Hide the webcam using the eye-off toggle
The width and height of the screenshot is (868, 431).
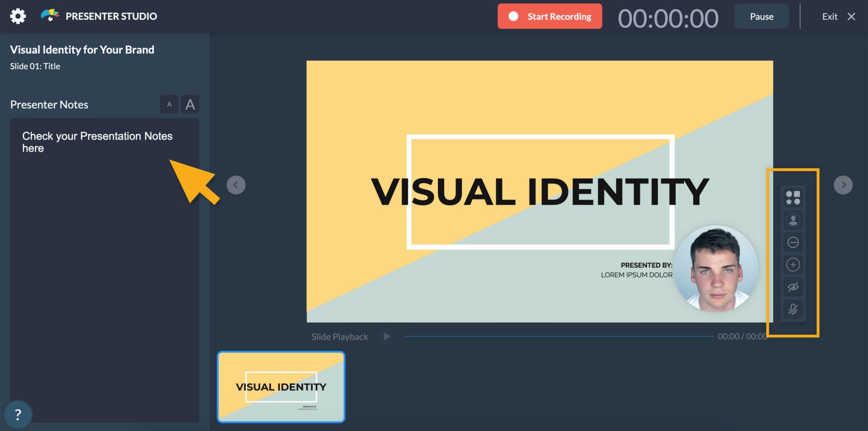(793, 287)
